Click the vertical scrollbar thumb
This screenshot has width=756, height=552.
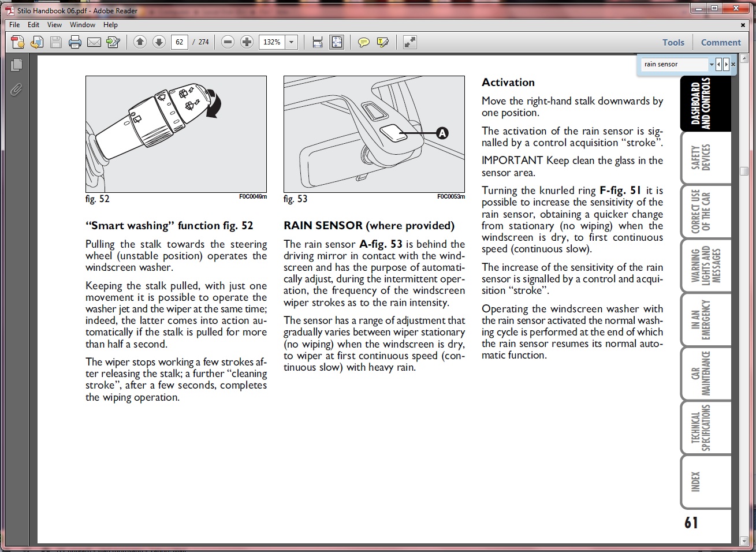click(x=744, y=171)
